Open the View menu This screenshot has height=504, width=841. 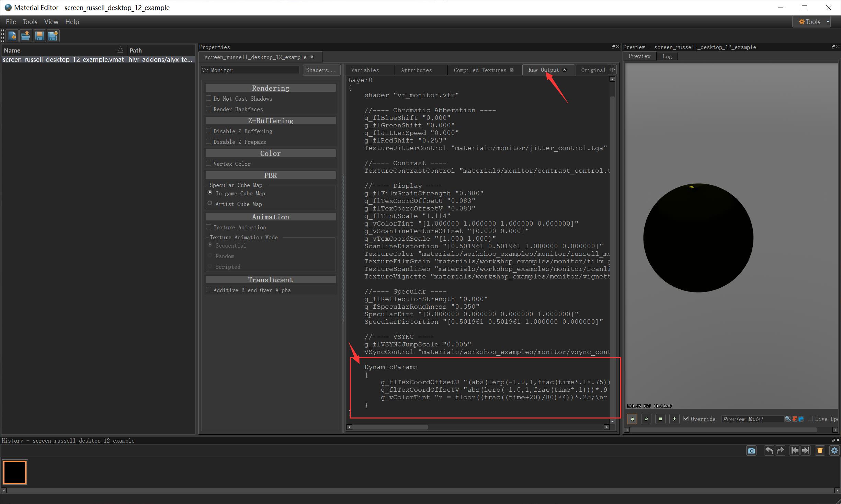[51, 21]
